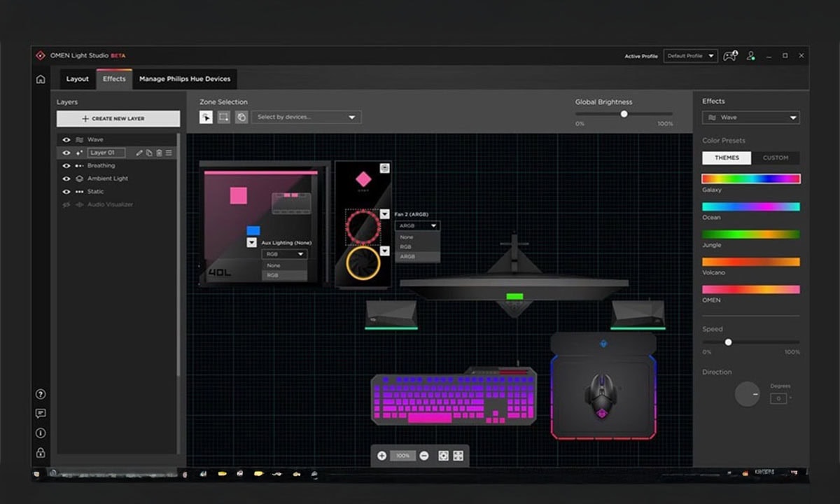
Task: Show the Audio Visualizer layer
Action: 66,204
